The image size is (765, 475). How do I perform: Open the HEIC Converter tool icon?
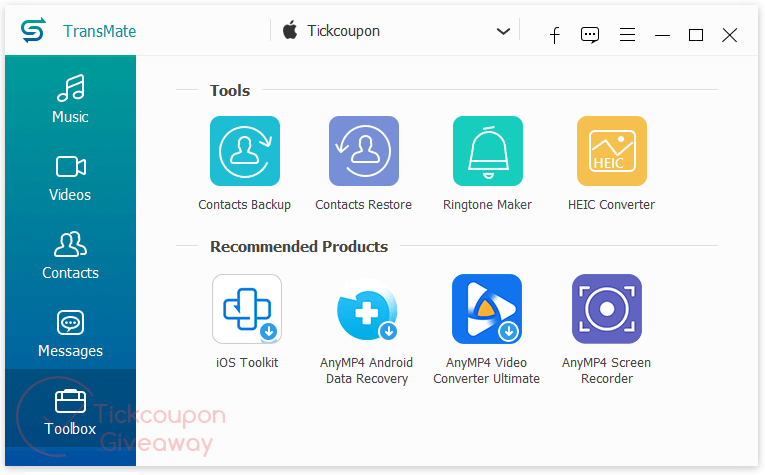point(612,151)
